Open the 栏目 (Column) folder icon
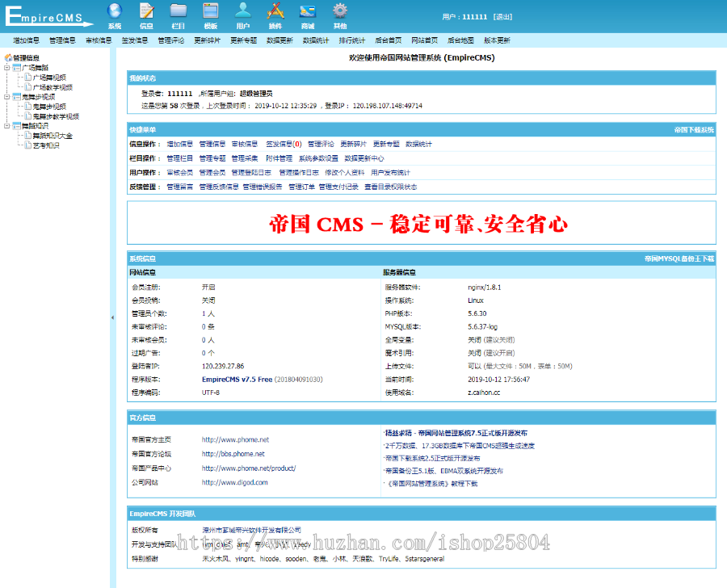Viewport: 727px width, 588px height. [179, 11]
